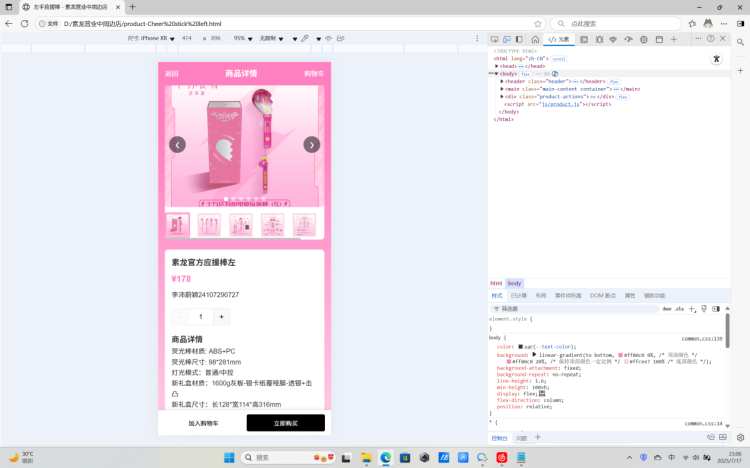Toggle the :hov element state button
This screenshot has width=750, height=468.
[x=667, y=309]
